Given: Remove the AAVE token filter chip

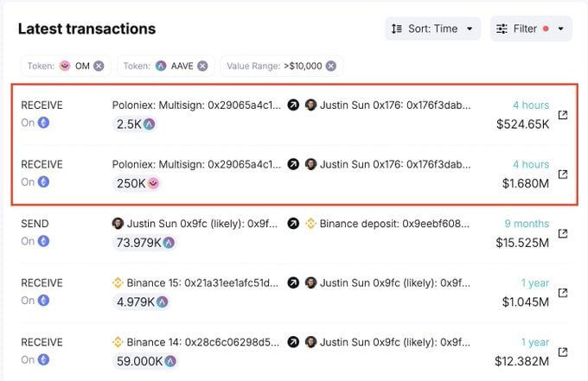Looking at the screenshot, I should (202, 66).
